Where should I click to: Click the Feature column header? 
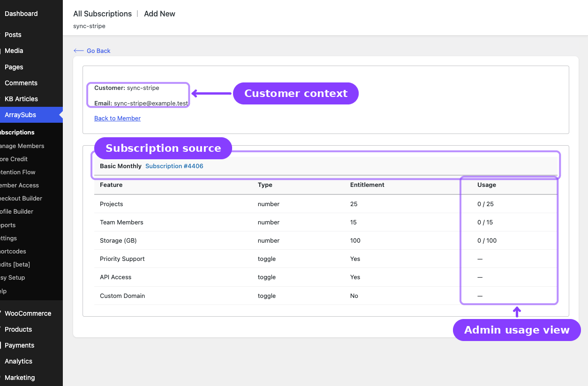(x=111, y=185)
